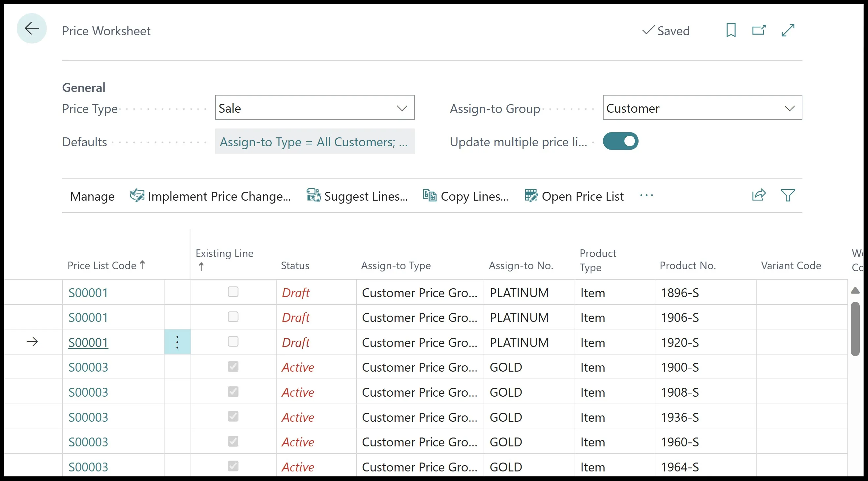Click the Status column header

pyautogui.click(x=295, y=266)
